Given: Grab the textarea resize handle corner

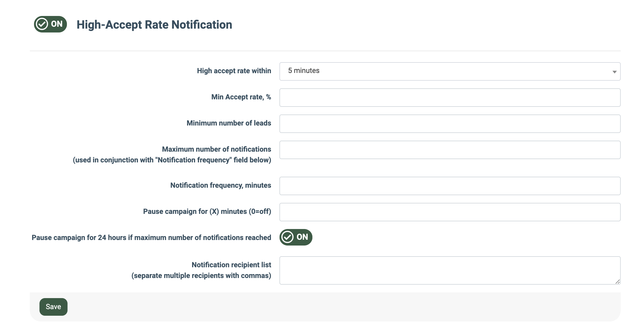Looking at the screenshot, I should tap(618, 282).
